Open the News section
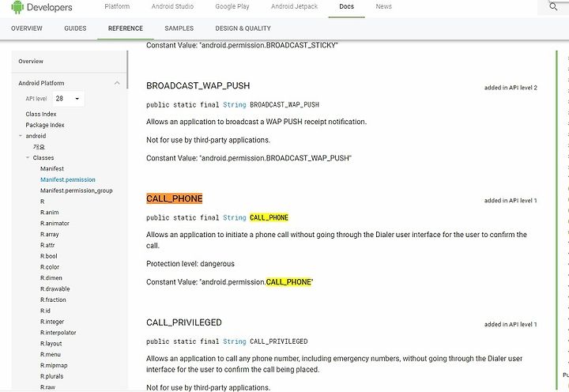 coord(383,6)
